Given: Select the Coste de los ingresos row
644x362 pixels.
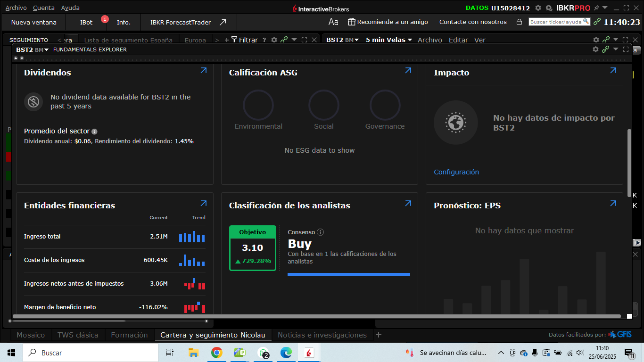Looking at the screenshot, I should (115, 260).
